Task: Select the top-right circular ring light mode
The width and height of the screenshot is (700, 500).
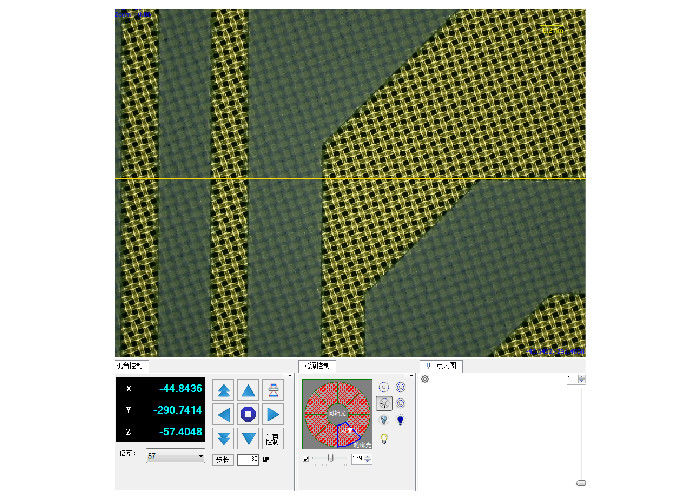Action: 400,387
